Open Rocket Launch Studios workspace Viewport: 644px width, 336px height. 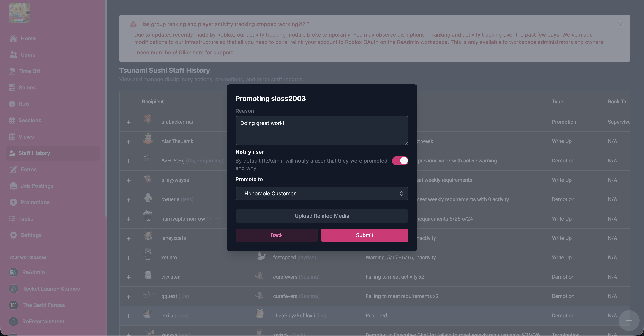click(51, 289)
